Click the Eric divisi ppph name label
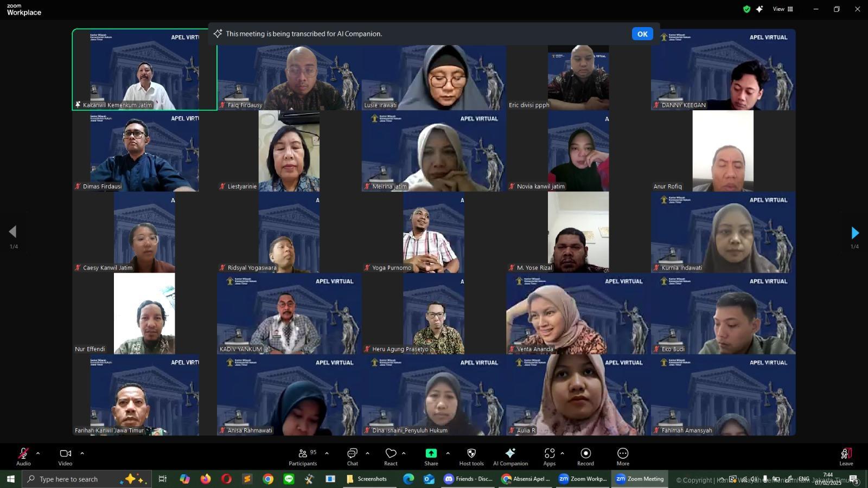The image size is (868, 488). pos(529,105)
